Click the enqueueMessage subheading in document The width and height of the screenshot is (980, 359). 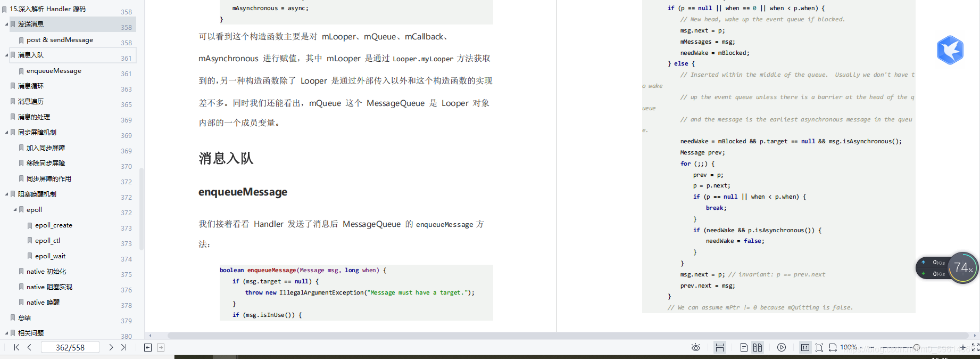coord(243,192)
